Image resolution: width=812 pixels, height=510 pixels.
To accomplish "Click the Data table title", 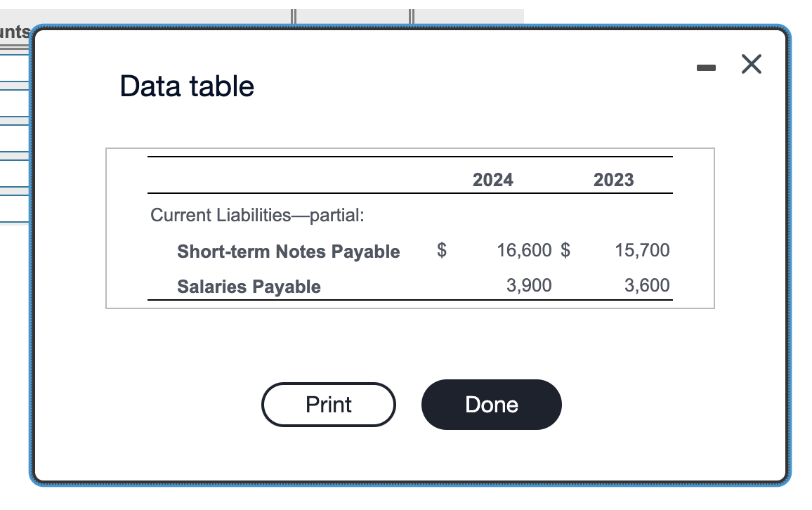I will pos(187,86).
